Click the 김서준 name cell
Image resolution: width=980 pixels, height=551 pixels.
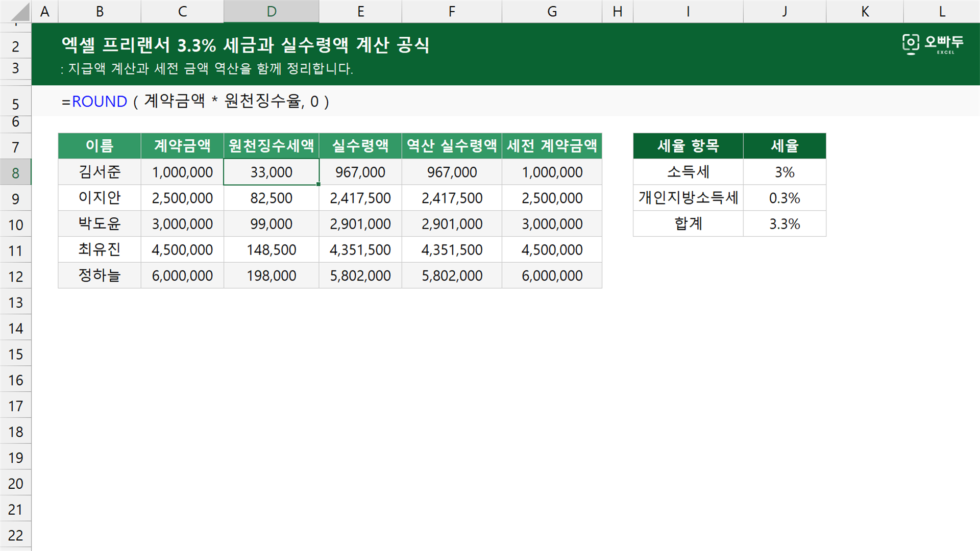[100, 172]
